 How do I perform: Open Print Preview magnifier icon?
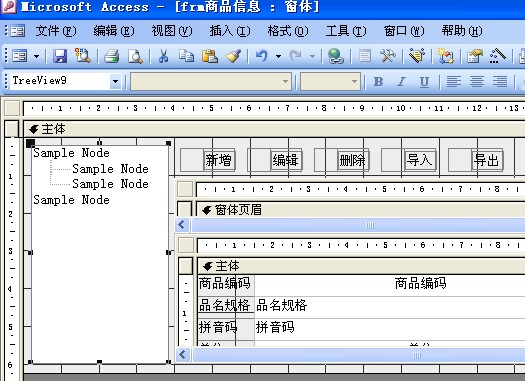[x=136, y=56]
